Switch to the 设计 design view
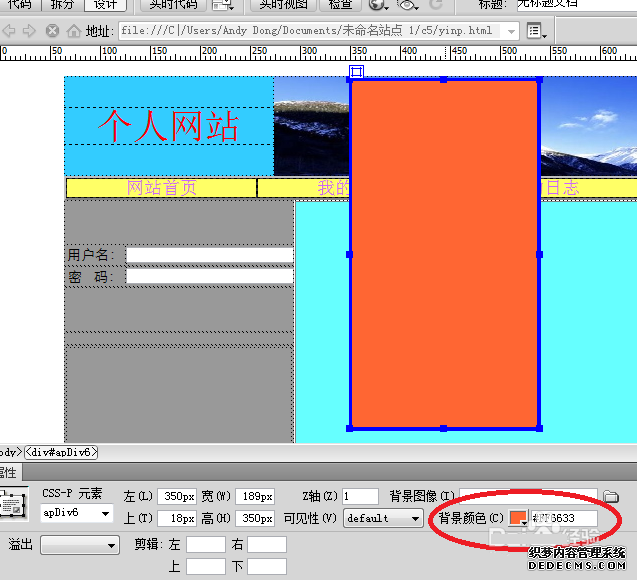This screenshot has width=637, height=580. coord(105,5)
